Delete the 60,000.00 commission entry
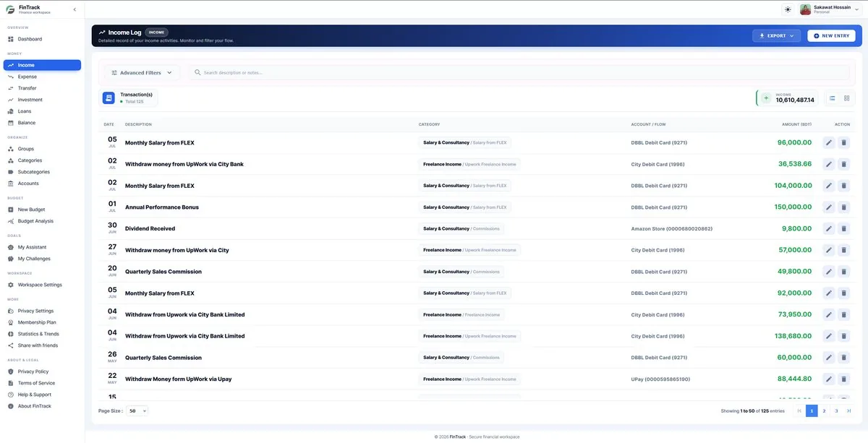The height and width of the screenshot is (443, 868). 843,358
